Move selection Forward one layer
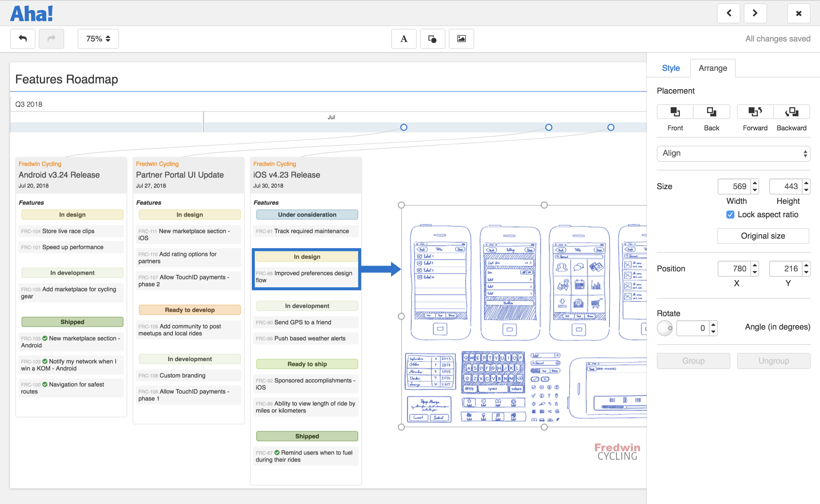This screenshot has width=820, height=504. tap(755, 112)
